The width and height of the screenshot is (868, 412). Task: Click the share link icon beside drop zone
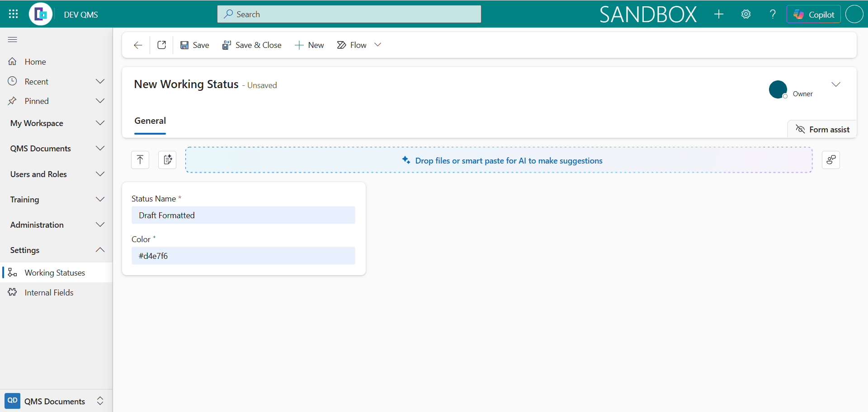pyautogui.click(x=831, y=160)
